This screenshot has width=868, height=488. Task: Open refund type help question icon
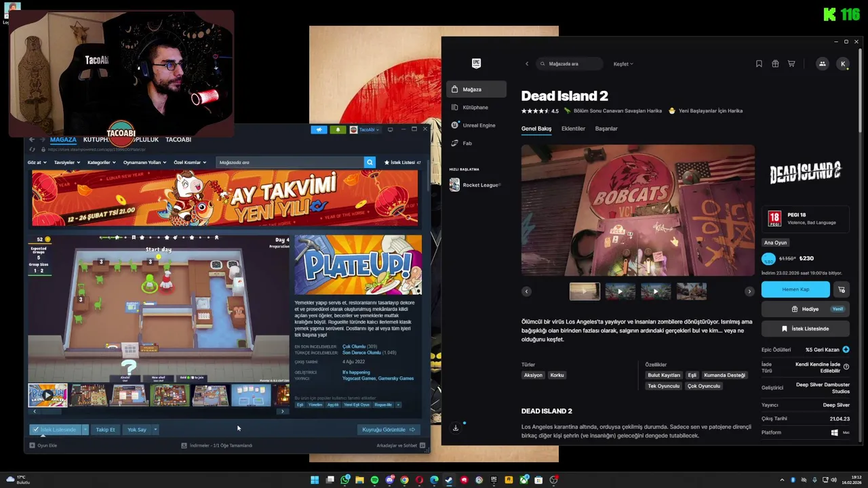click(846, 367)
